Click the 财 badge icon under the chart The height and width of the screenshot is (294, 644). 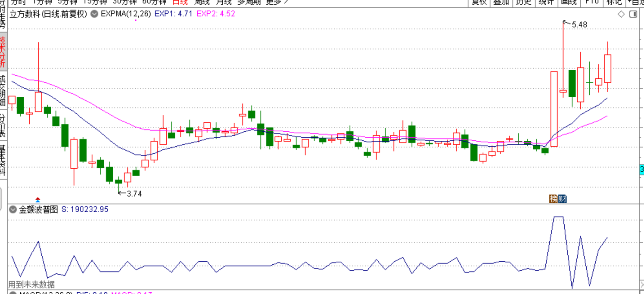(x=562, y=198)
